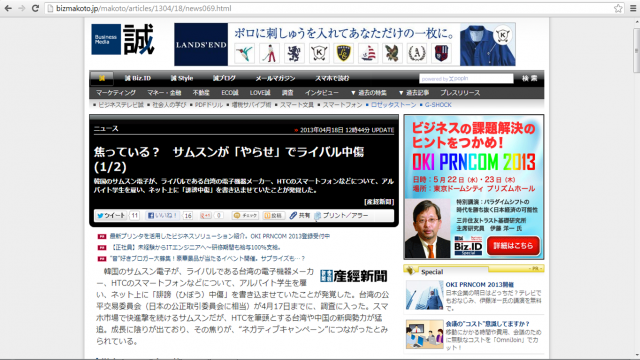640x360 pixels.
Task: Open the 会議の"コスト"意識してますか? link
Action: [x=487, y=323]
